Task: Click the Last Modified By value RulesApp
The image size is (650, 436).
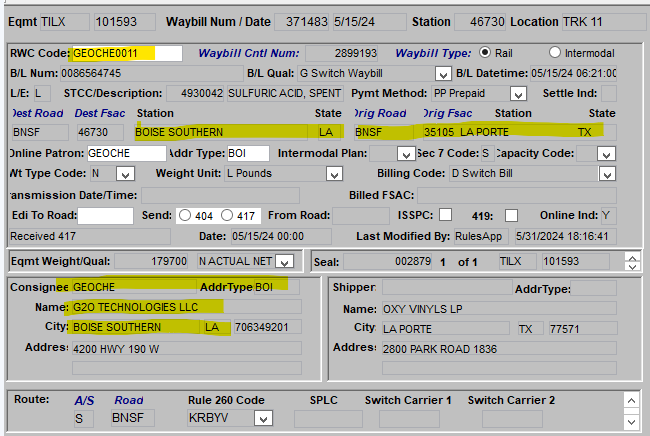Action: [x=482, y=236]
